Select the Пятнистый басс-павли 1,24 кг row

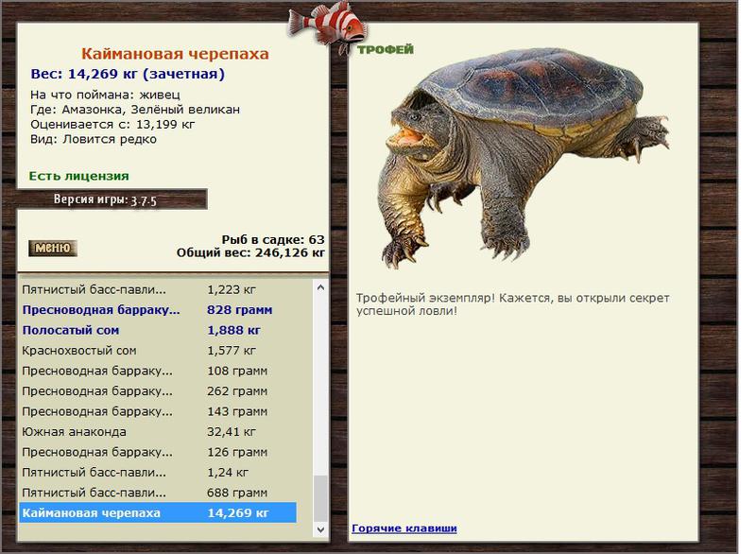click(x=158, y=472)
